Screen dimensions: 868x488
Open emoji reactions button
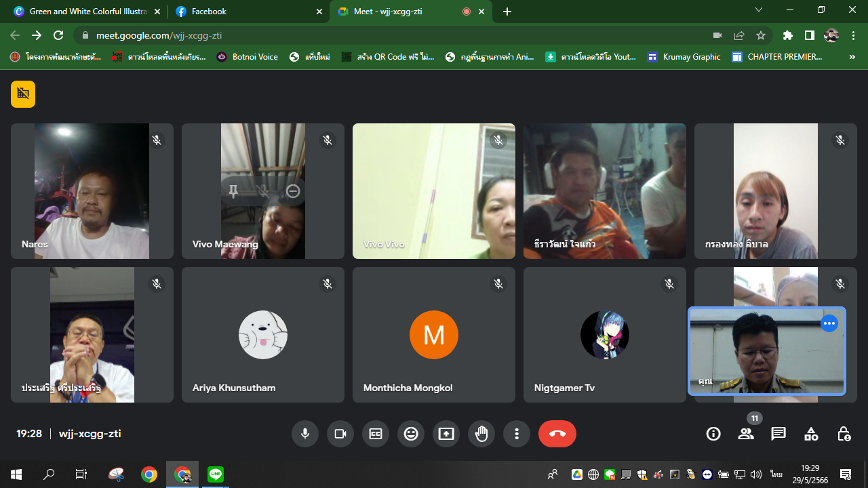coord(411,434)
